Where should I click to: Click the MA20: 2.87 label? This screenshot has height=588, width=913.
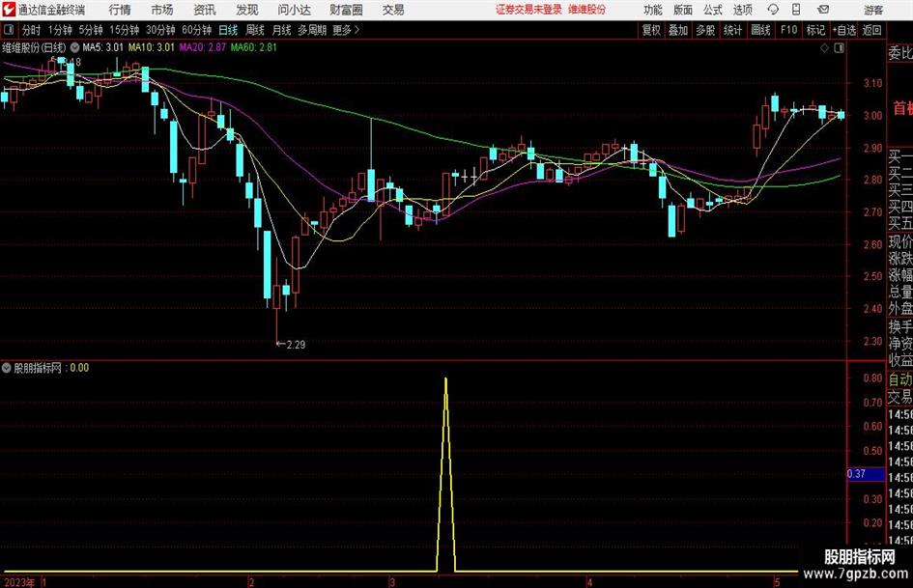(x=203, y=47)
